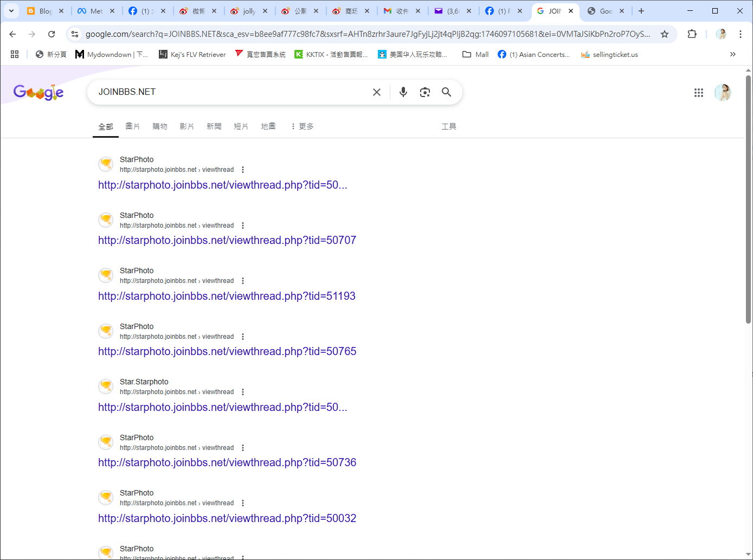Open options for the tid=51193 result
Viewport: 753px width, 560px height.
pyautogui.click(x=243, y=281)
